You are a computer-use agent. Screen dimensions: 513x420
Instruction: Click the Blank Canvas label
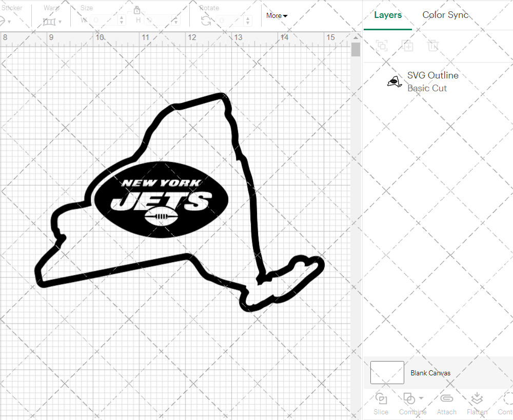coord(430,373)
